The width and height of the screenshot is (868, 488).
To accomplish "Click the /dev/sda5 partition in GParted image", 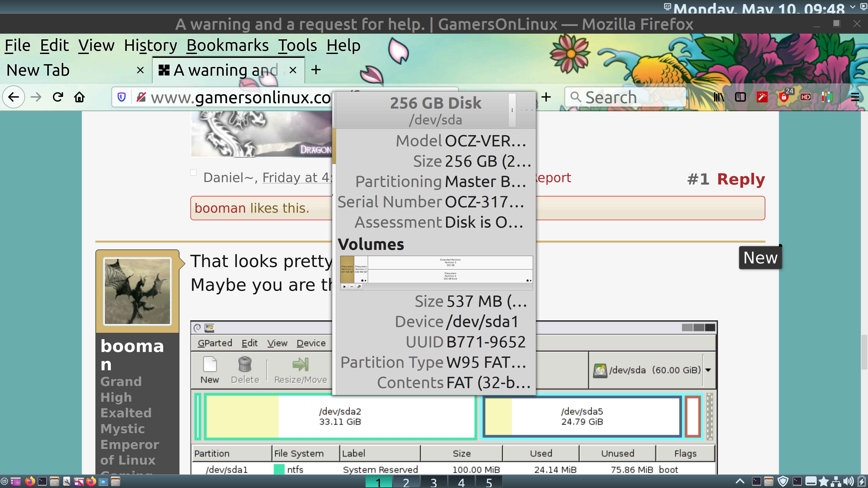I will 582,417.
